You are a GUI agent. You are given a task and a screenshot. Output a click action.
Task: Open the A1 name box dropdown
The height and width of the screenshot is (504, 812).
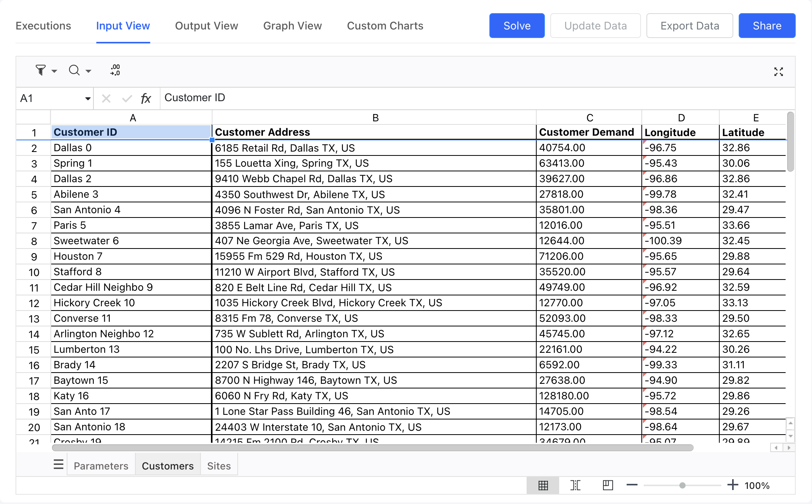click(x=88, y=98)
